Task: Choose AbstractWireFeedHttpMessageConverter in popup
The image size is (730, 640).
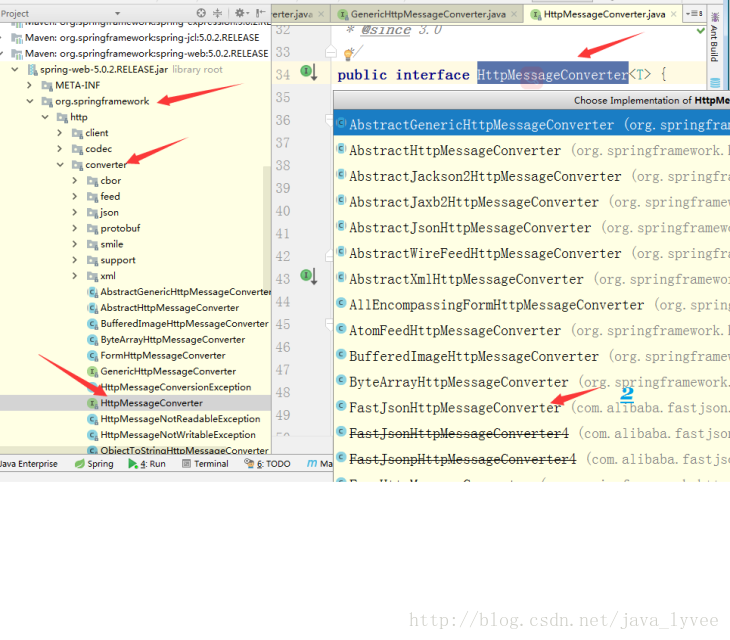Action: click(531, 253)
